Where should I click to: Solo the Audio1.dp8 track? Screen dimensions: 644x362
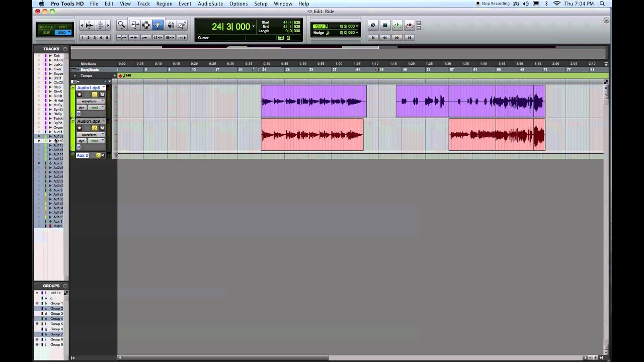94,95
